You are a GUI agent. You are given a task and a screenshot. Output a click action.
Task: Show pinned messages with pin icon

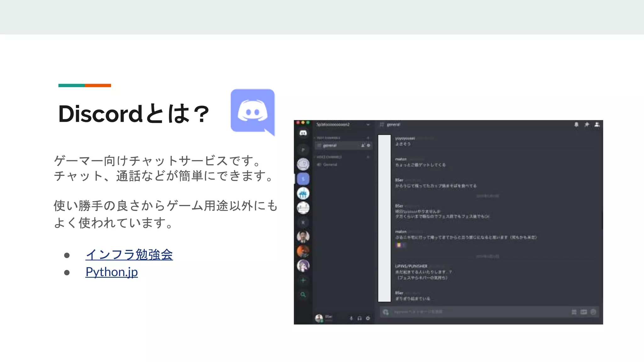pyautogui.click(x=586, y=125)
